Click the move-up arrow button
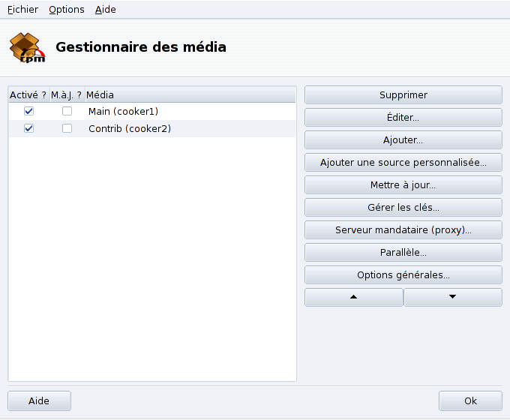The width and height of the screenshot is (510, 420). point(354,297)
